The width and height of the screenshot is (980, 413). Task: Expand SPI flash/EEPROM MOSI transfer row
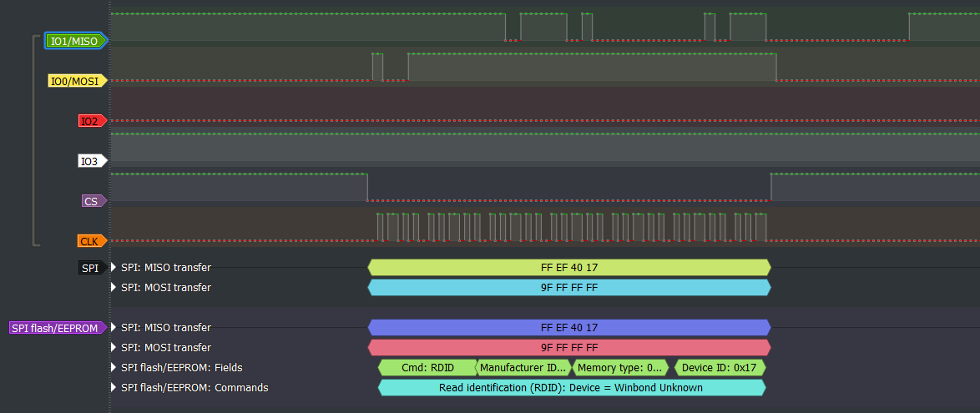[x=114, y=347]
